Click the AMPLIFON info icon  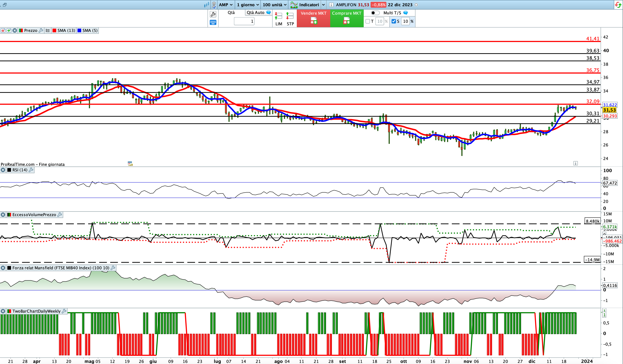(x=331, y=5)
